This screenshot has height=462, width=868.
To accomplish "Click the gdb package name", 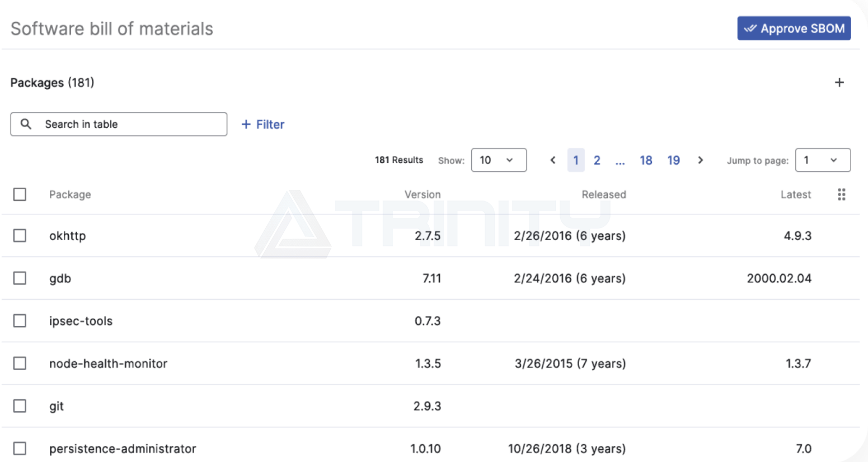I will pyautogui.click(x=60, y=278).
